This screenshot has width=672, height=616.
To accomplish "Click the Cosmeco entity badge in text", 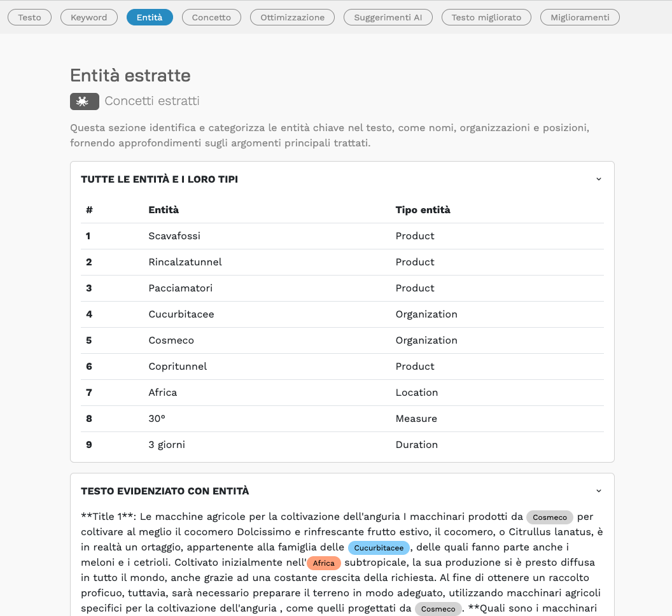I will click(x=549, y=517).
